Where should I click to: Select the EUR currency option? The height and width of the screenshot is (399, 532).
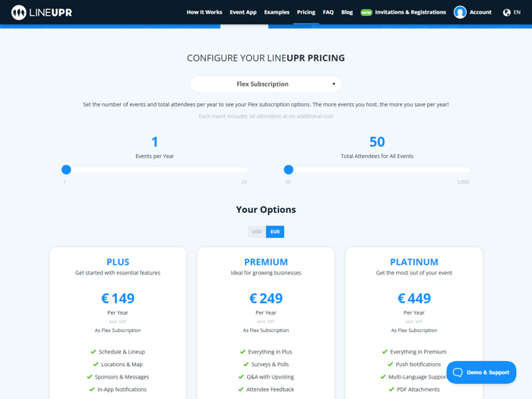tap(275, 232)
